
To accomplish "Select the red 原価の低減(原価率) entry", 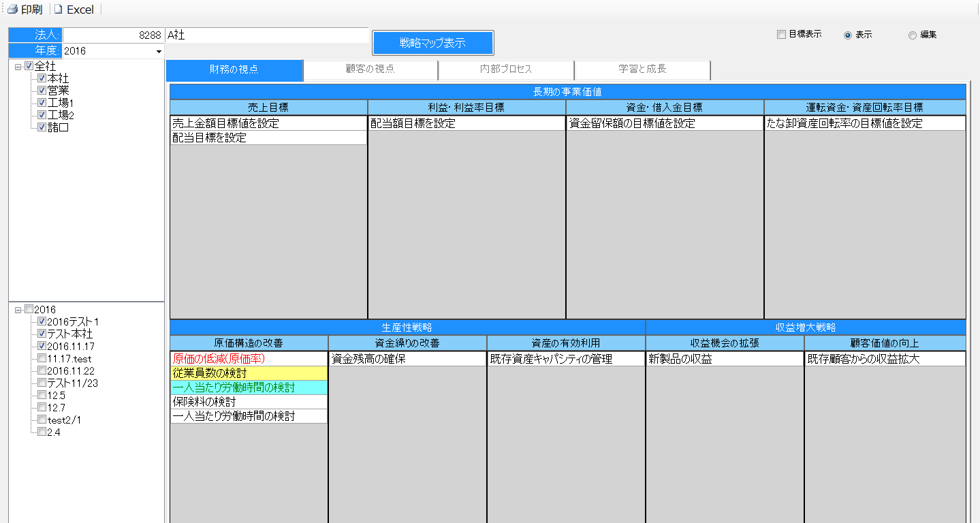I will tap(249, 359).
